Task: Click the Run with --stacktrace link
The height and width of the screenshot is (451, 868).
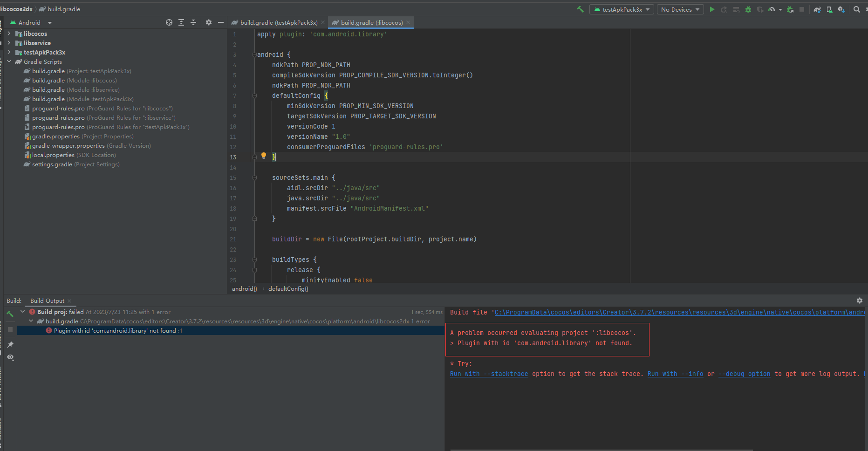Action: coord(488,374)
